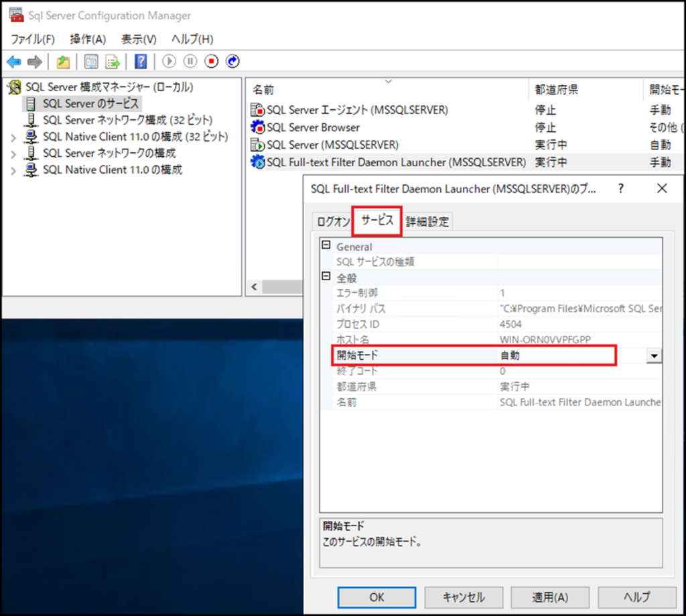Viewport: 686px width, 616px height.
Task: Click the Sql Server Configuration Manager title icon
Action: pyautogui.click(x=16, y=15)
